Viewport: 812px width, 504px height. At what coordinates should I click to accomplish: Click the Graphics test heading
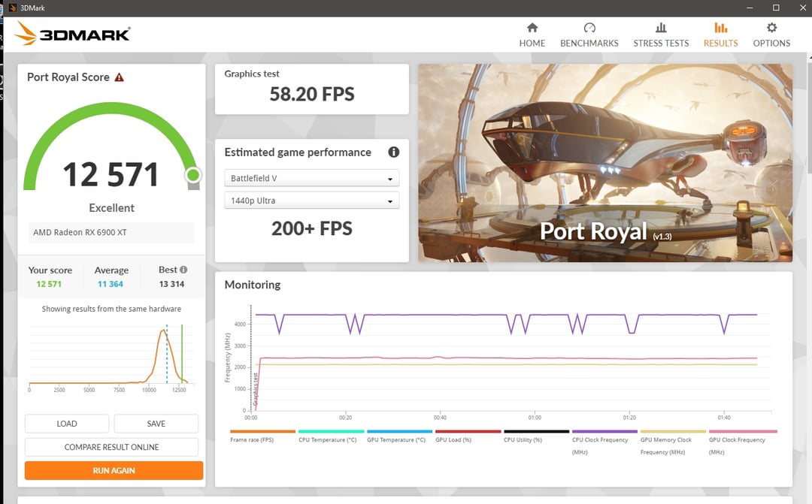pyautogui.click(x=252, y=74)
